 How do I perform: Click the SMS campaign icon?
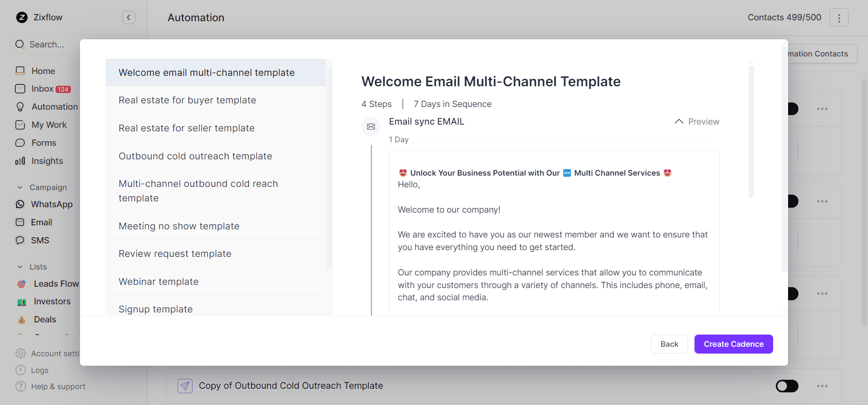click(x=20, y=240)
